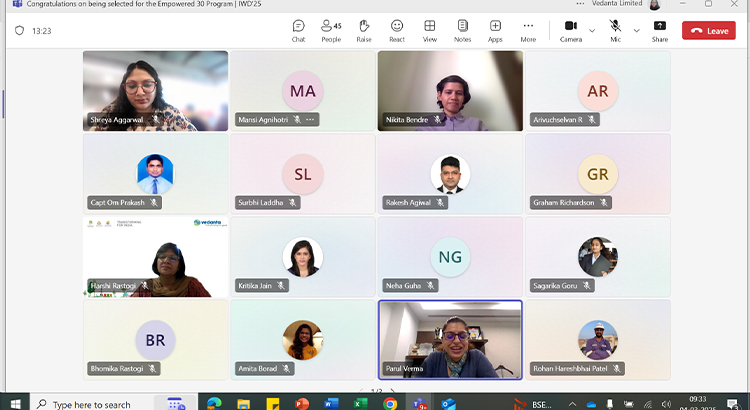Open the Notes panel
Viewport: 750px width, 410px height.
pos(462,30)
